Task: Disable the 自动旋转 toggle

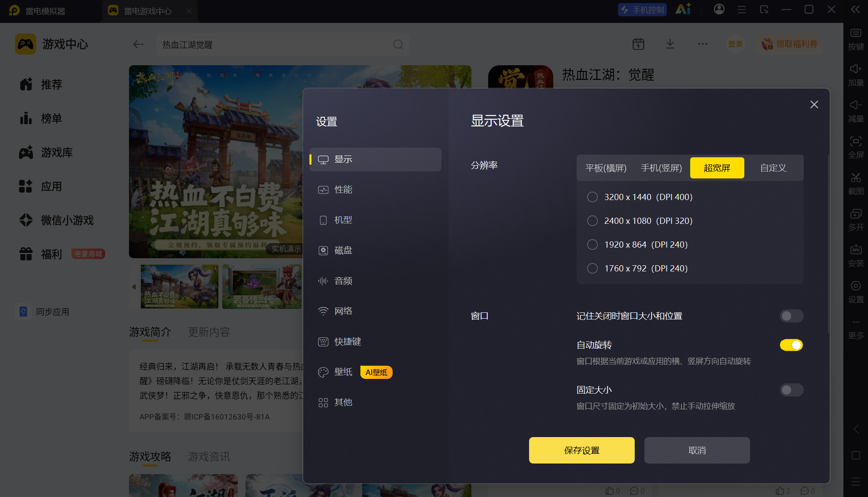Action: click(x=791, y=345)
